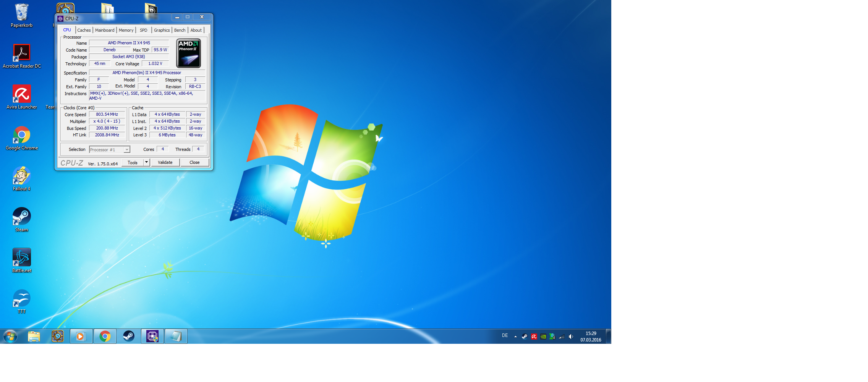This screenshot has width=868, height=382.
Task: Click the Max TDP value 95.9 W
Action: pos(160,50)
